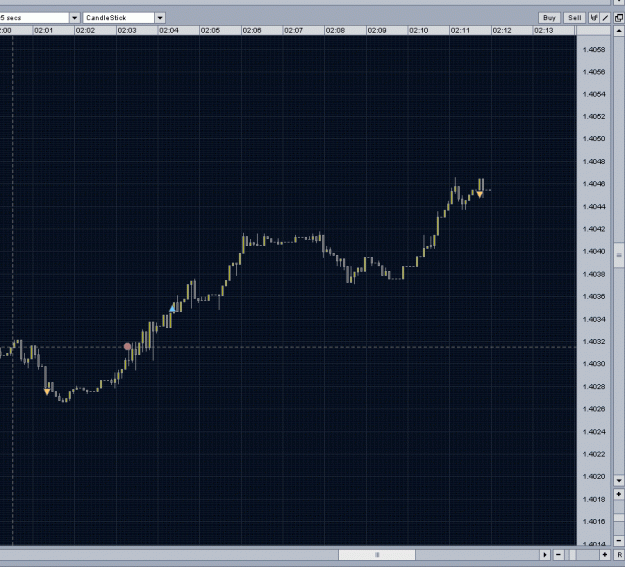Click the vertical zoom slider handle

click(619, 517)
